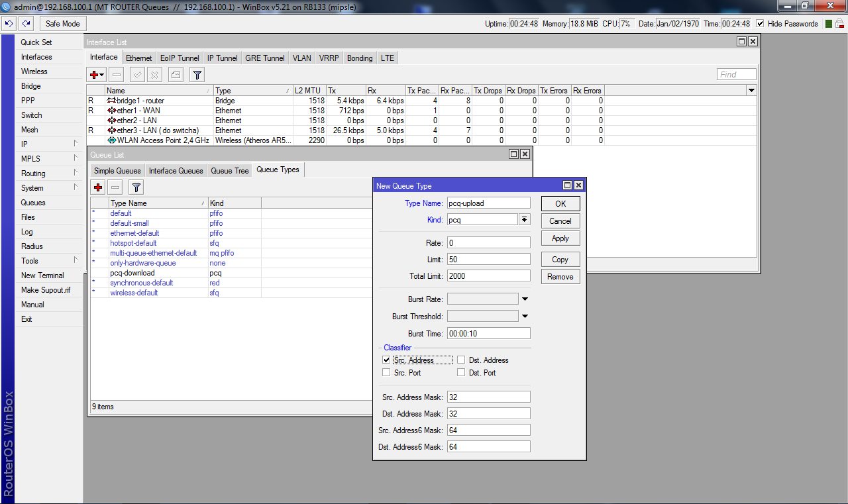Click the disable X icon in Interface List toolbar
The height and width of the screenshot is (504, 848).
[154, 75]
